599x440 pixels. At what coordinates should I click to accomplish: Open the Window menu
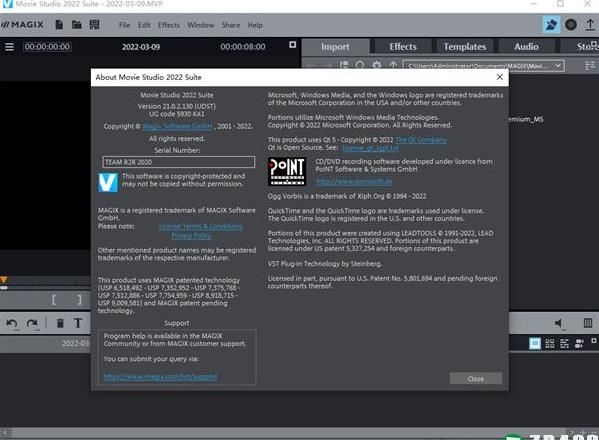point(201,25)
